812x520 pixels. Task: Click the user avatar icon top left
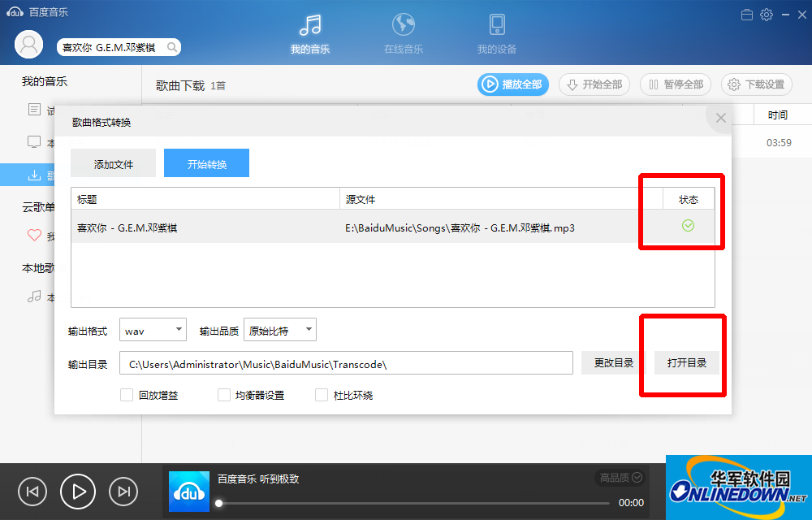coord(28,44)
